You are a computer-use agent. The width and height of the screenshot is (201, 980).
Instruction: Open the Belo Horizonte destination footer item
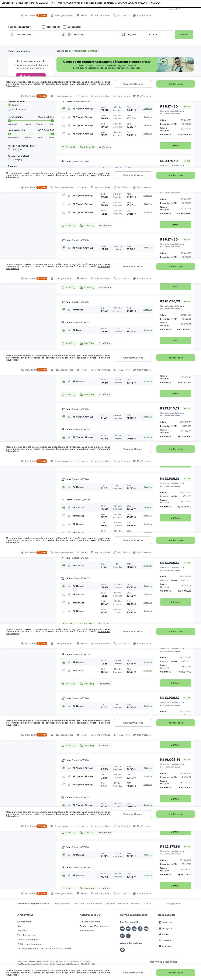coord(62,904)
